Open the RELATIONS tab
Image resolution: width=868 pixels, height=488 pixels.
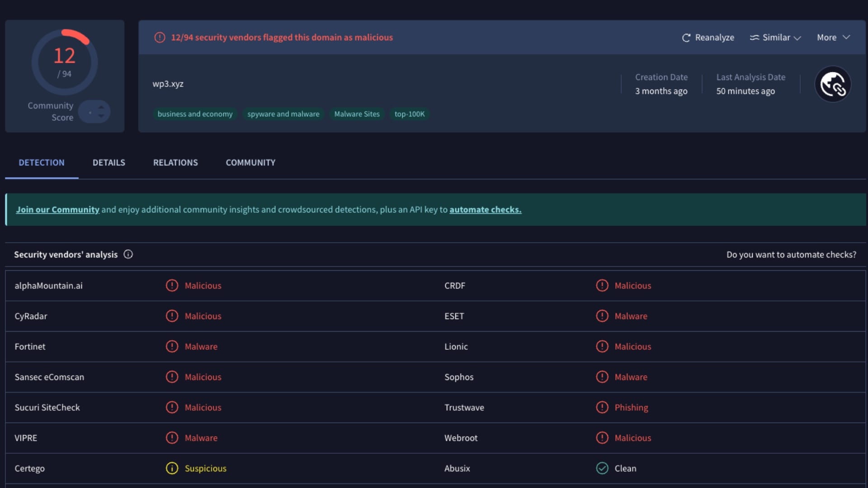pyautogui.click(x=175, y=163)
